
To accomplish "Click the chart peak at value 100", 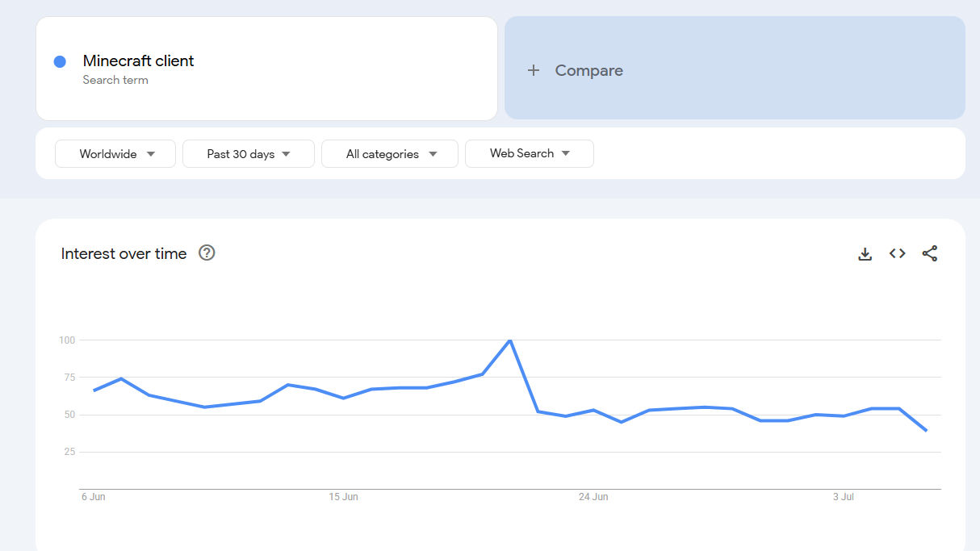I will pyautogui.click(x=509, y=340).
